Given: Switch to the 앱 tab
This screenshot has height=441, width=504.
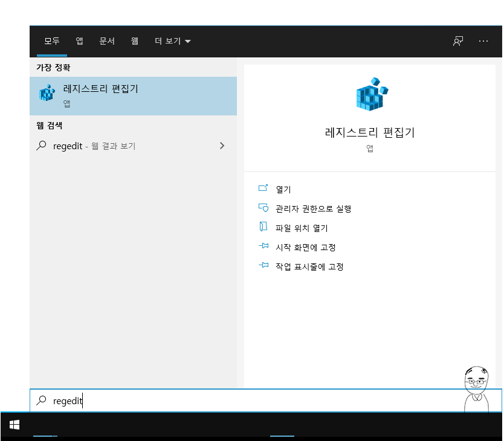Looking at the screenshot, I should pyautogui.click(x=79, y=41).
